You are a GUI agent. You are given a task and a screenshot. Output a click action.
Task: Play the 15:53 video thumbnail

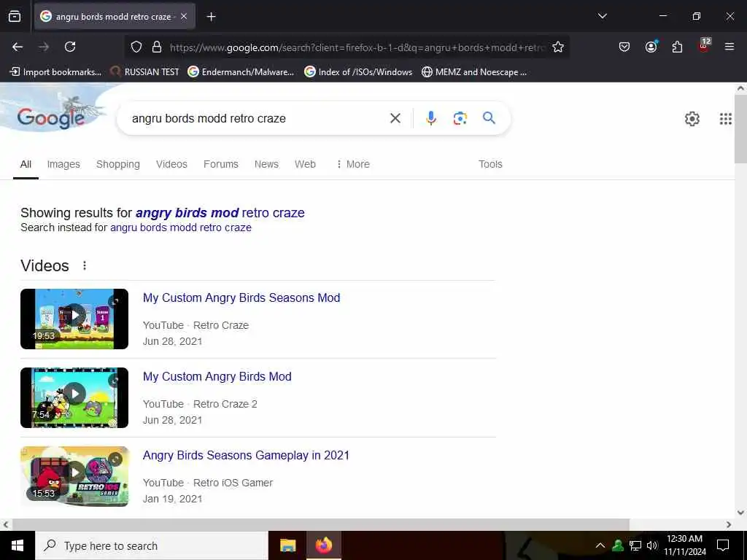coord(74,476)
